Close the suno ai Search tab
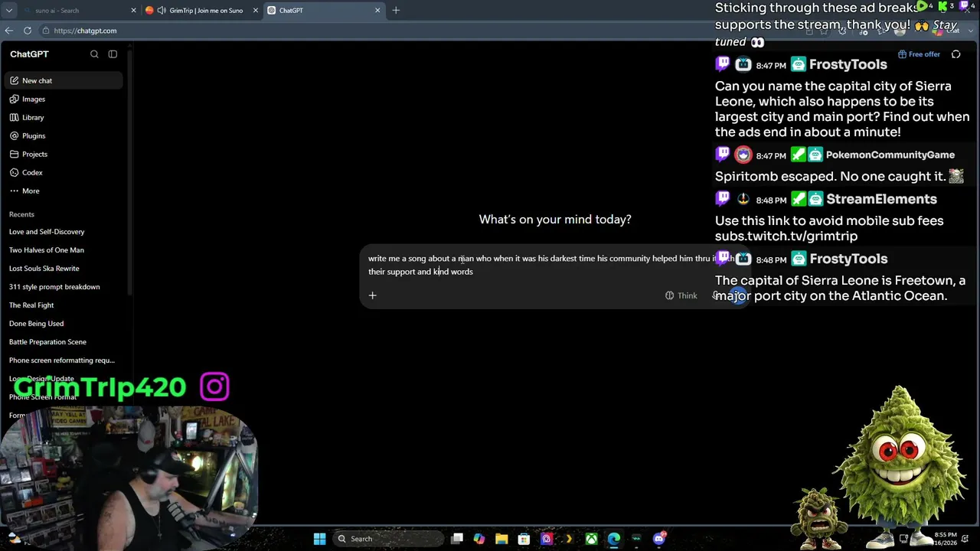980x551 pixels. [x=133, y=11]
